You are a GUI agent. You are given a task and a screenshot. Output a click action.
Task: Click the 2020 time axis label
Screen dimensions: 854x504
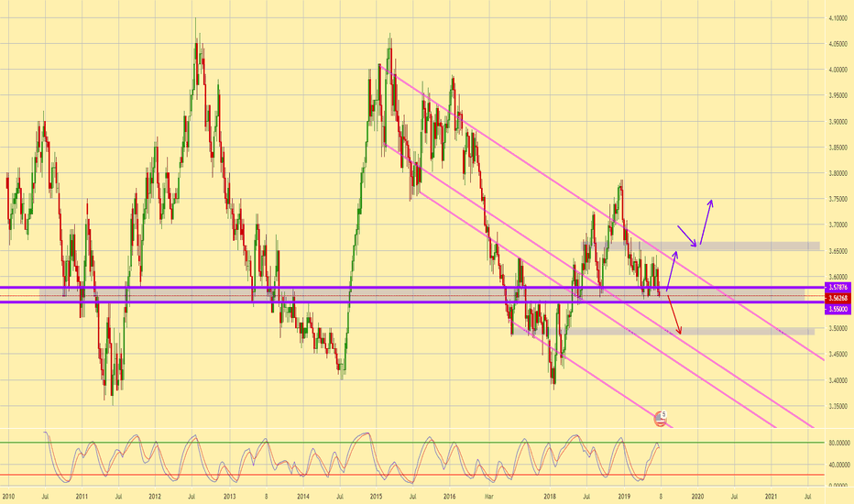coord(697,497)
